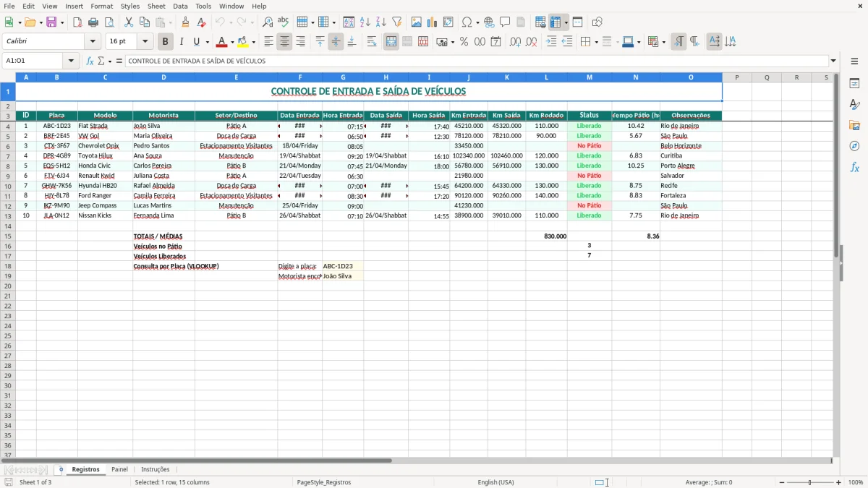Open the Format menu
Image resolution: width=868 pixels, height=488 pixels.
pyautogui.click(x=102, y=6)
